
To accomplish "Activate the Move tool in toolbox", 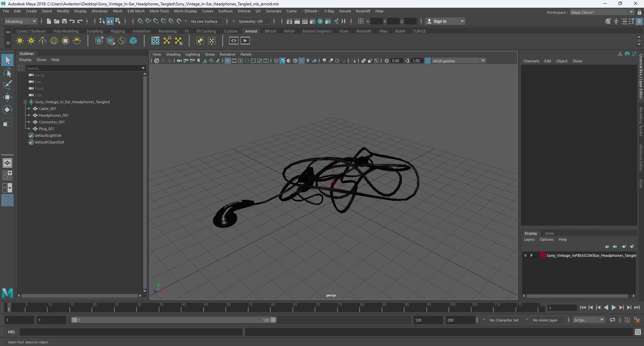I will point(7,97).
